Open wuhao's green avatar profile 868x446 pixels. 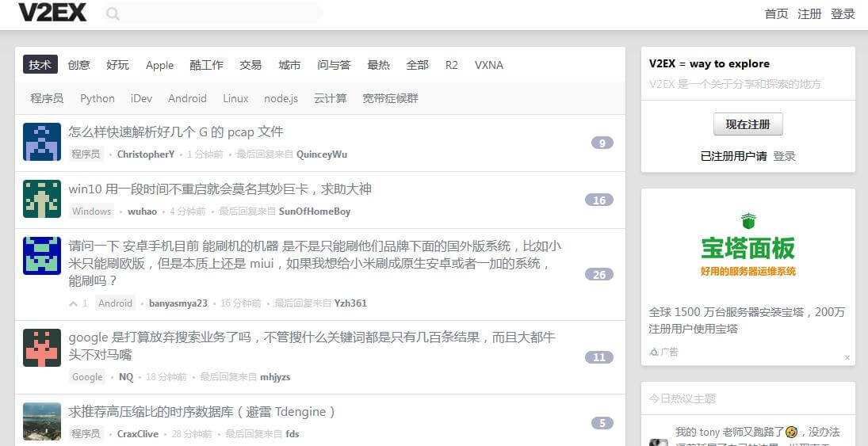click(42, 199)
